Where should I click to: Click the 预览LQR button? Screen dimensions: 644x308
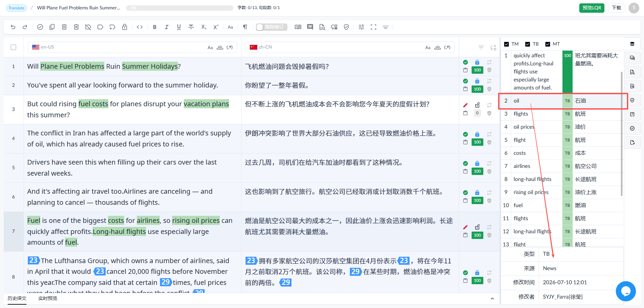[592, 8]
